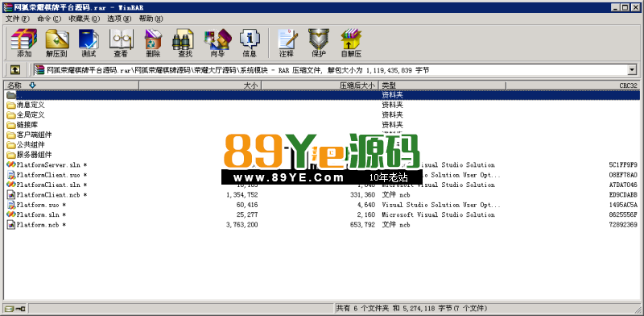Image resolution: width=644 pixels, height=316 pixels.
Task: Click the status bar drive icon
Action: [15, 308]
